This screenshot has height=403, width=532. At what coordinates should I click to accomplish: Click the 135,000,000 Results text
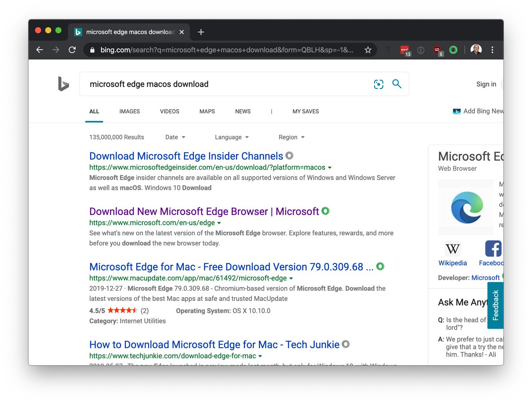click(117, 137)
